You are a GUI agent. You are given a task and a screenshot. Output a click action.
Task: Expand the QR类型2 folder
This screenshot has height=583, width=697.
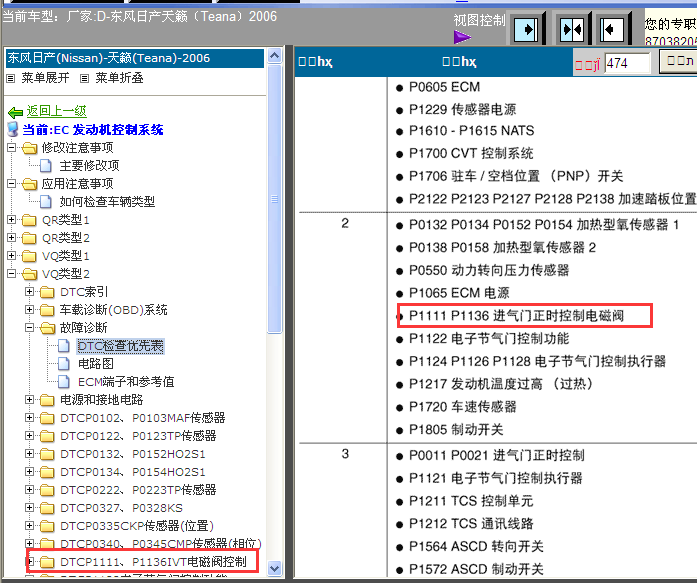(12, 237)
